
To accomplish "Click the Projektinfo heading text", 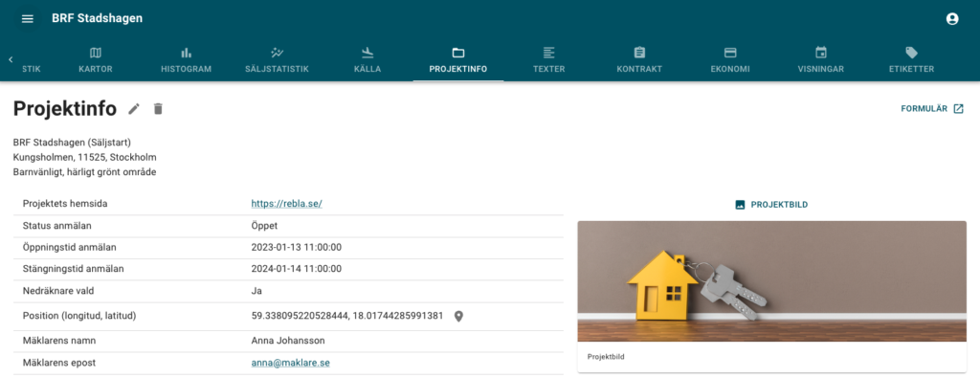I will 64,109.
